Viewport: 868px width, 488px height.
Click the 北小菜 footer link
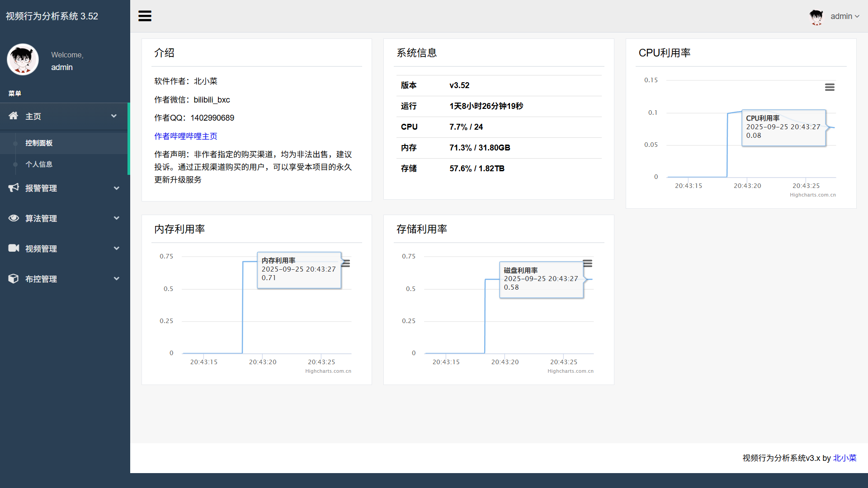pyautogui.click(x=844, y=458)
